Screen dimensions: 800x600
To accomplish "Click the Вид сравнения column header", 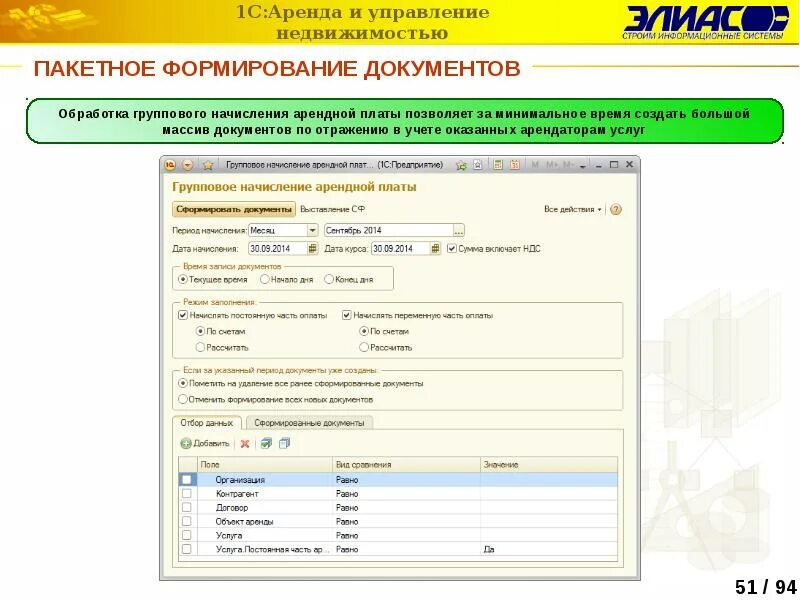I will coord(407,465).
